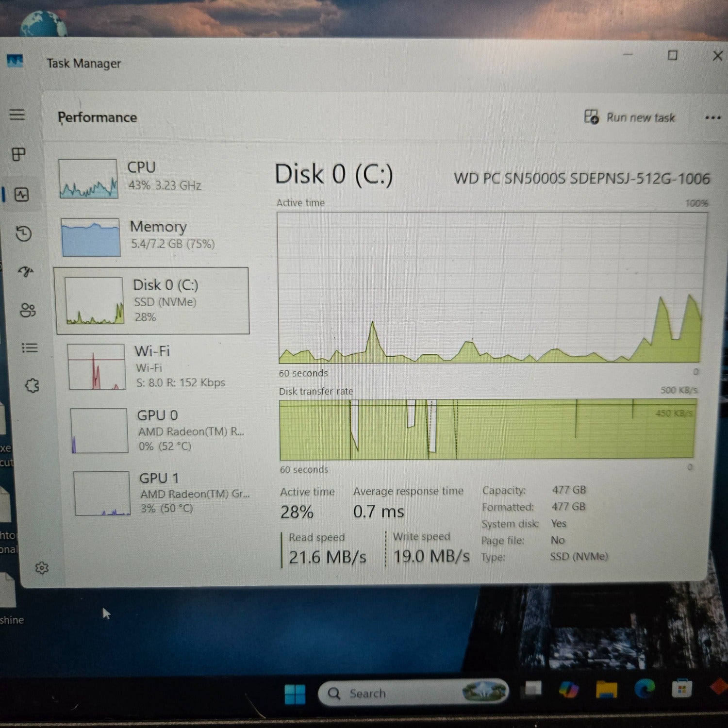Open Task View icon on the taskbar
The image size is (728, 728).
[x=533, y=689]
